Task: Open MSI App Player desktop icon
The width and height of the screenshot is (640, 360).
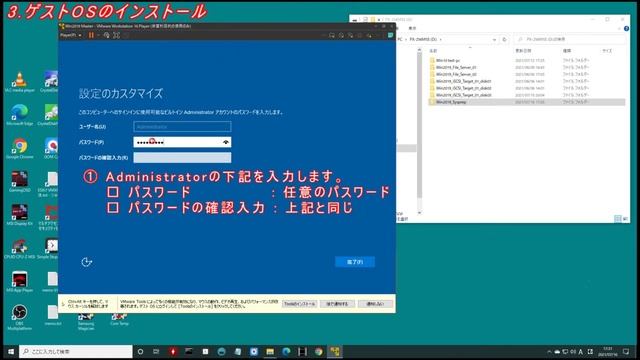Action: pyautogui.click(x=20, y=282)
